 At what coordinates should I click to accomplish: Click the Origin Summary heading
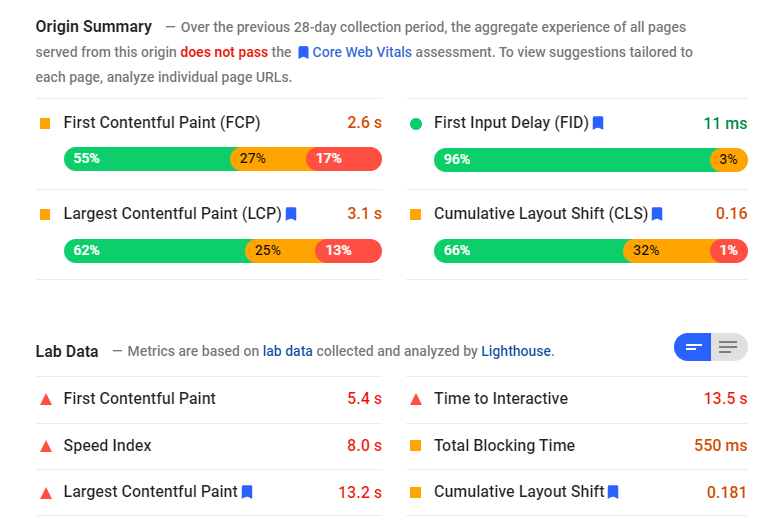click(x=94, y=27)
